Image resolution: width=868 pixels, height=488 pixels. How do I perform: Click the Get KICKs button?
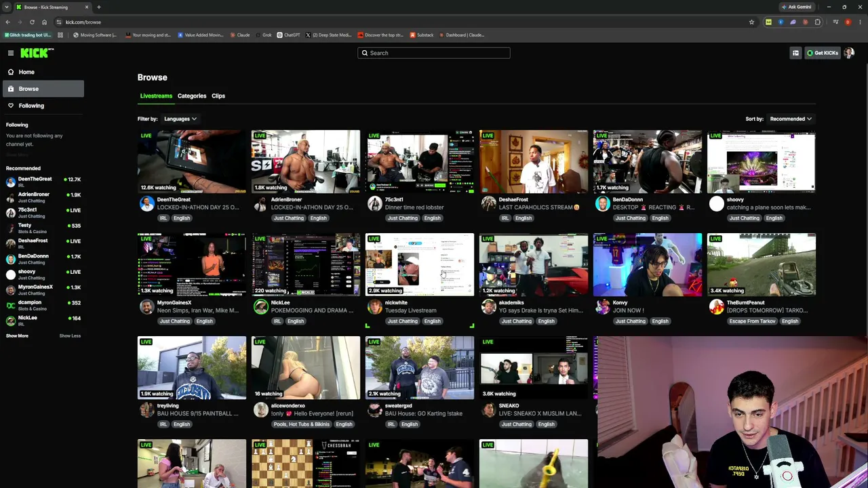tap(822, 53)
